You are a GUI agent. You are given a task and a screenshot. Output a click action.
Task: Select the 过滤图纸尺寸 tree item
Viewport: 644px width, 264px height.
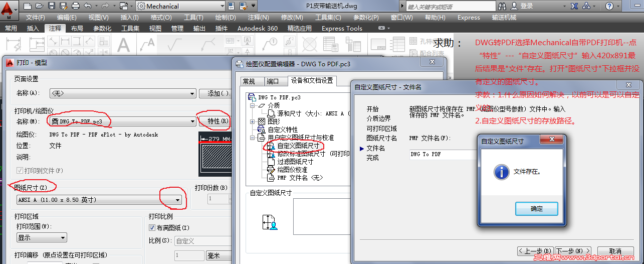click(295, 162)
